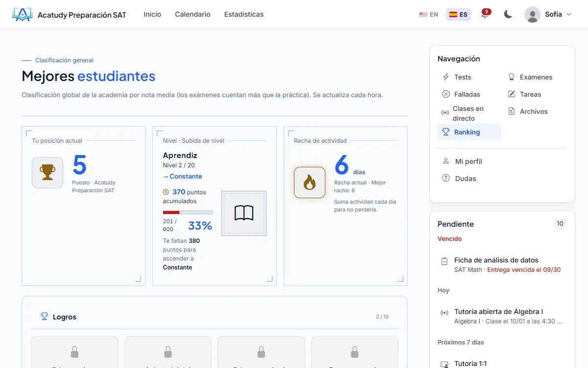Click the Pendiente count badge 10
This screenshot has width=588, height=368.
[560, 224]
